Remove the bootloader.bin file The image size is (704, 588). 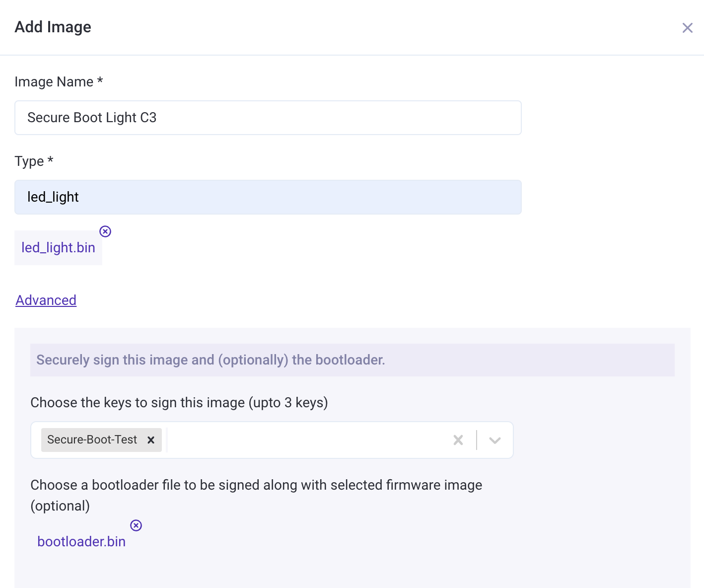pyautogui.click(x=136, y=525)
